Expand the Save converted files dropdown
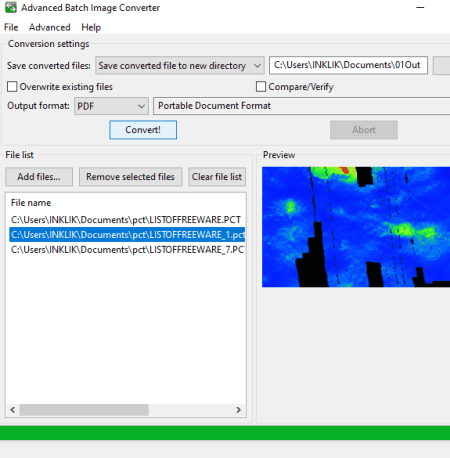The image size is (450, 458). point(180,65)
